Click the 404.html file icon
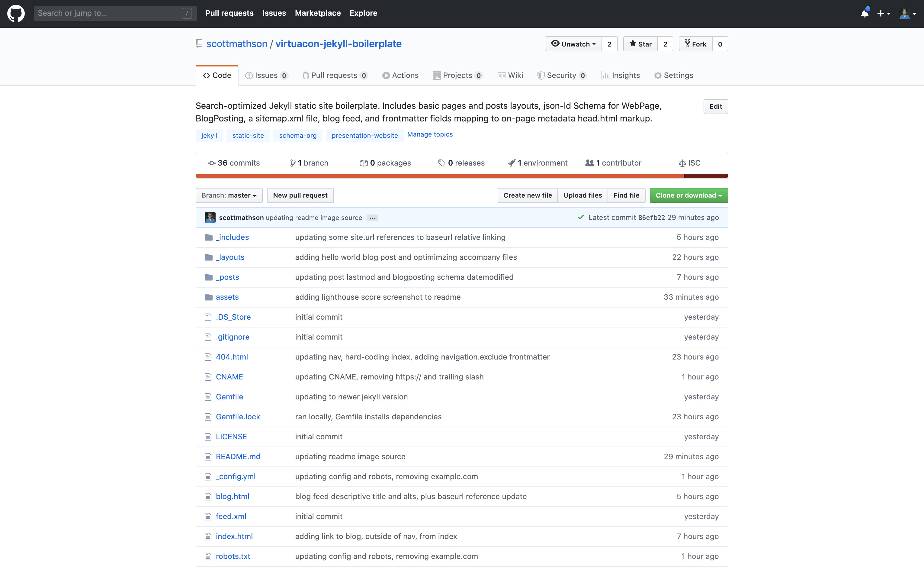The width and height of the screenshot is (924, 571). click(x=208, y=357)
